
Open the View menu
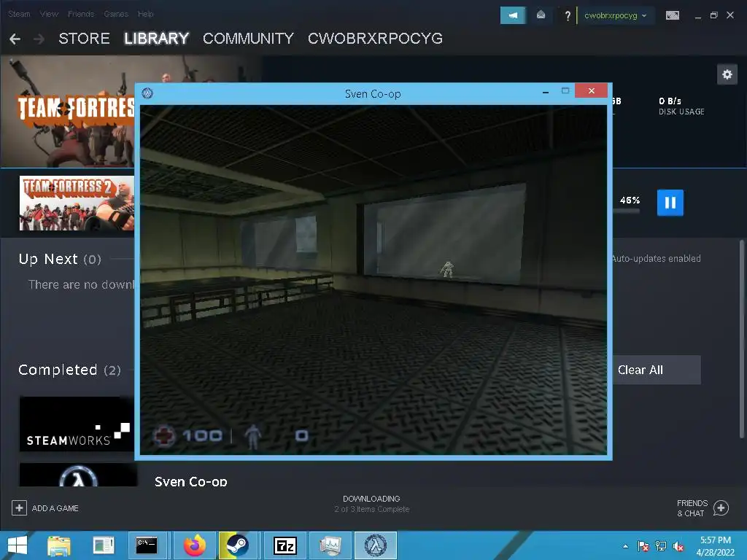pyautogui.click(x=49, y=14)
